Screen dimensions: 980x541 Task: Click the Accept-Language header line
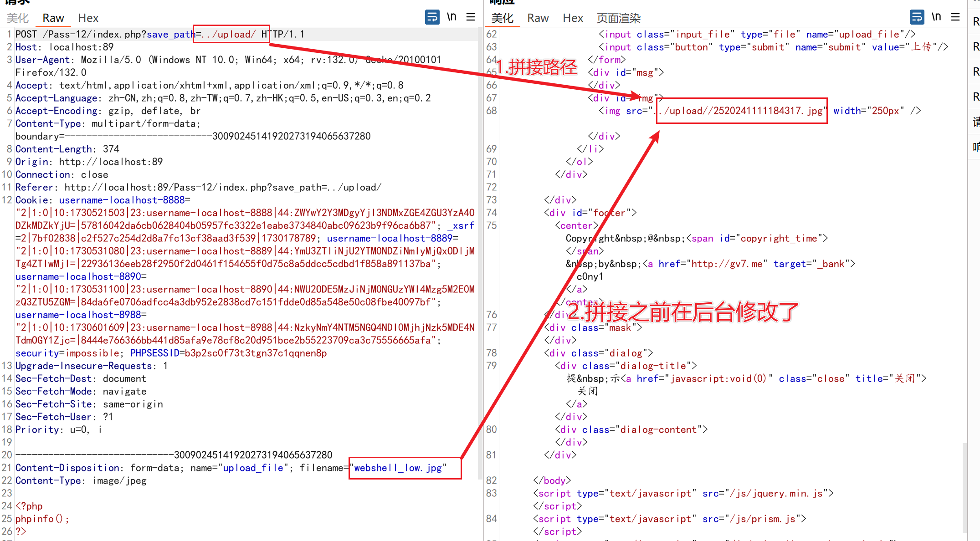point(223,98)
